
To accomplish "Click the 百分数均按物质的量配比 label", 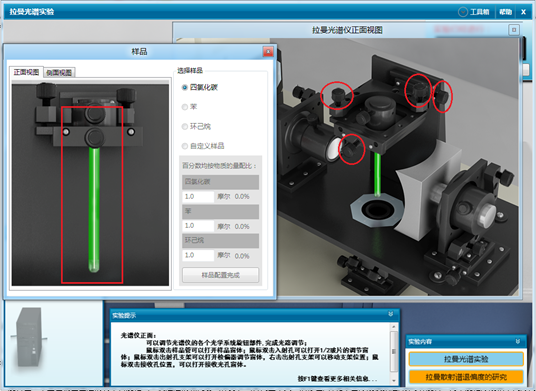I will [x=219, y=166].
